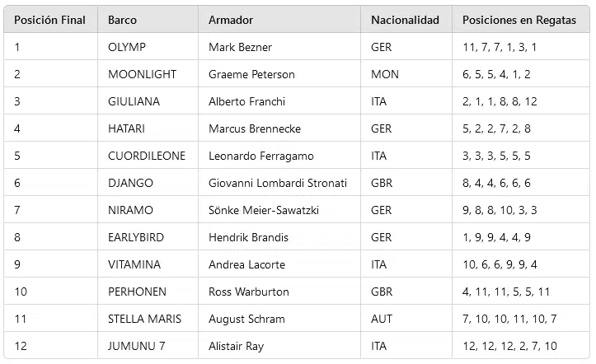Screen dimensions: 596x364
Task: Select the PERHONEN boat cell
Action: 137,292
